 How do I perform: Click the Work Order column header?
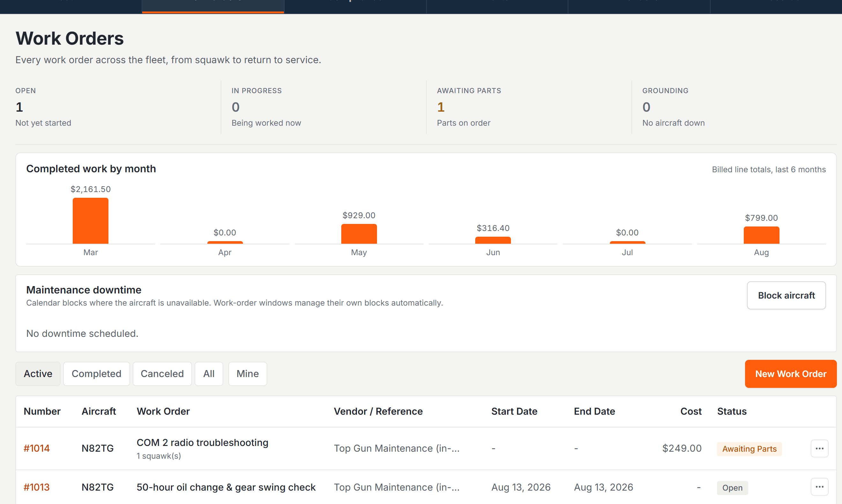pos(163,411)
